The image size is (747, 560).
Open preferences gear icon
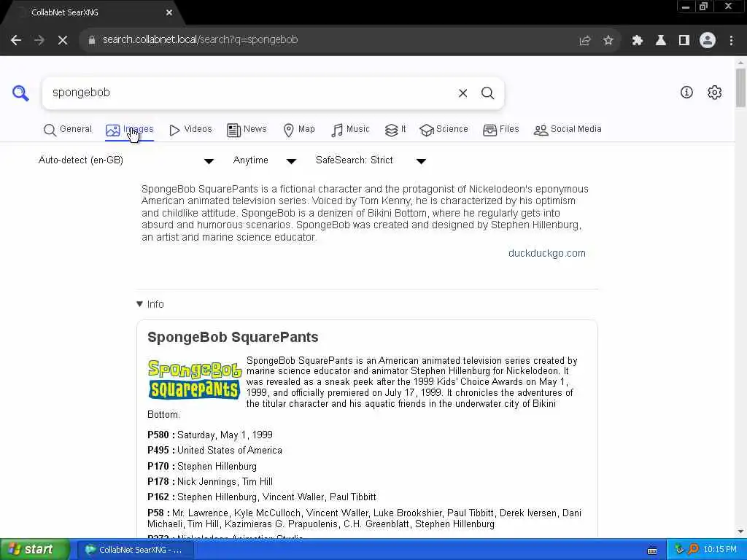[x=715, y=93]
